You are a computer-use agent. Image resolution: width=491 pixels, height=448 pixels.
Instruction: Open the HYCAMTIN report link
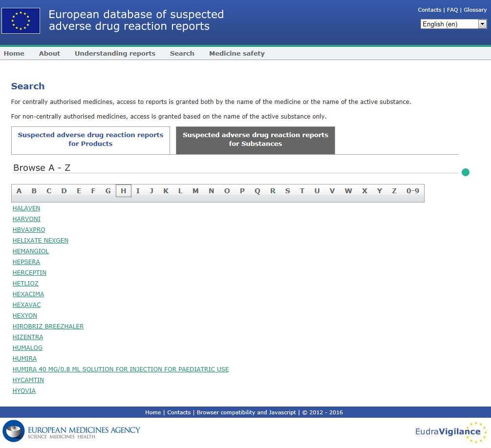pos(28,380)
